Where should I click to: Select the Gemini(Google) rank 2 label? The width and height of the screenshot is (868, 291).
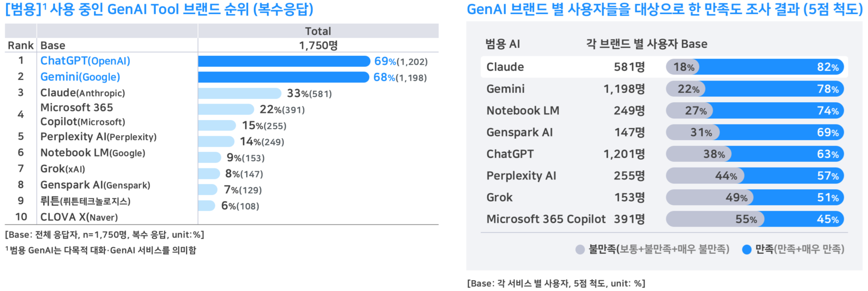point(80,77)
